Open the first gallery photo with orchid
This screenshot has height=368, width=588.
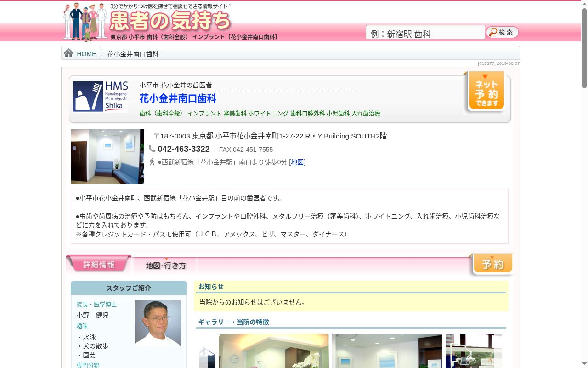pyautogui.click(x=274, y=351)
